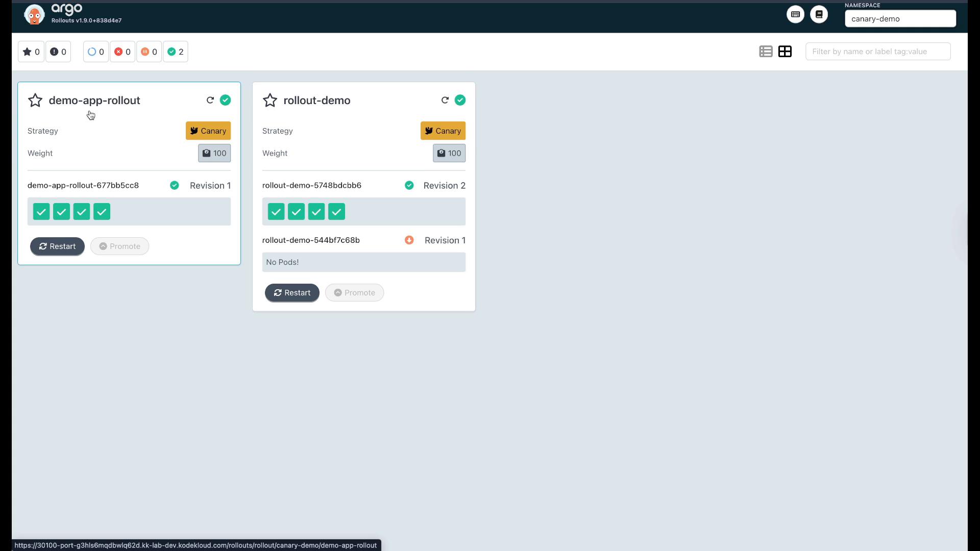Screen dimensions: 980x551
Task: Click healthy status icon on rollout-demo header
Action: 460,100
